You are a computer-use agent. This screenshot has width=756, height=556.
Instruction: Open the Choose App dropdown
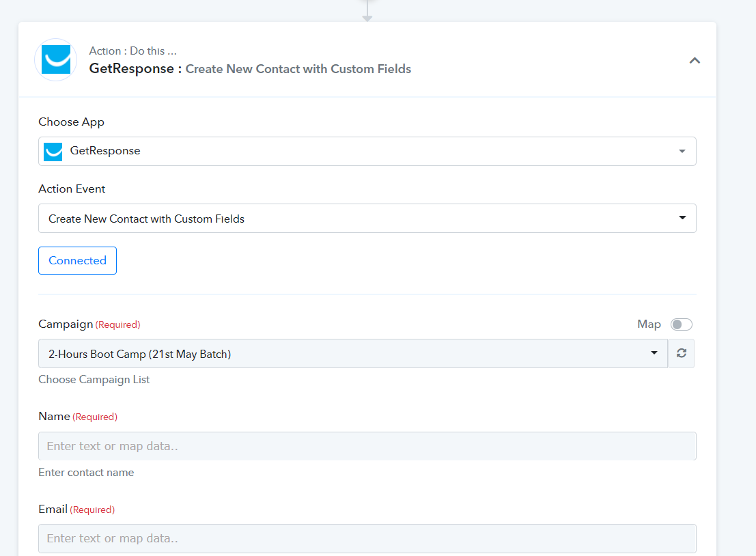[x=367, y=151]
